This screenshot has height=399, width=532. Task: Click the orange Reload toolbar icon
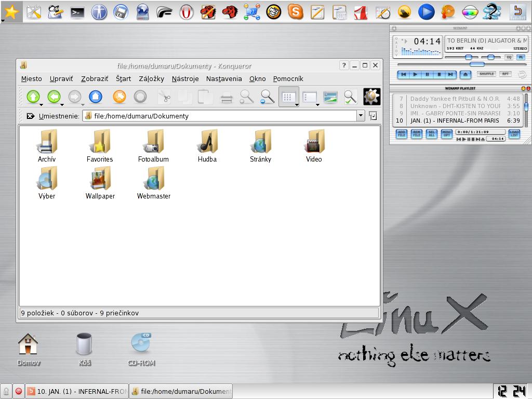119,97
